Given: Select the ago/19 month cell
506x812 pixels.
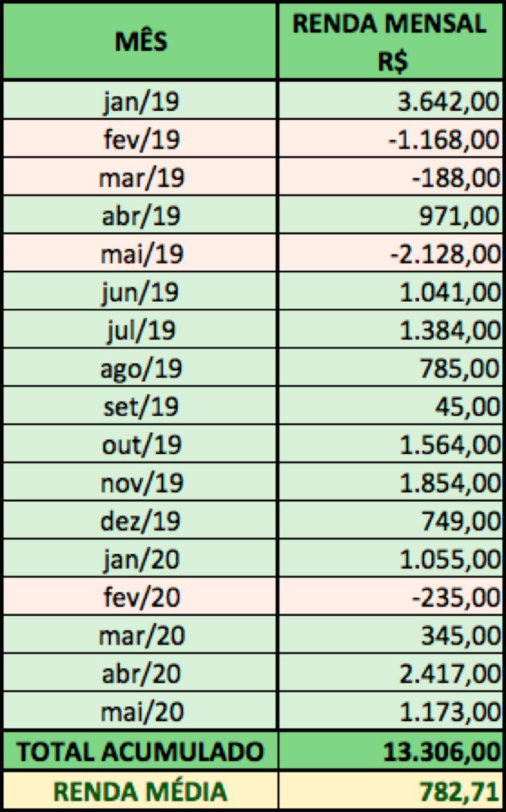Looking at the screenshot, I should pos(140,368).
